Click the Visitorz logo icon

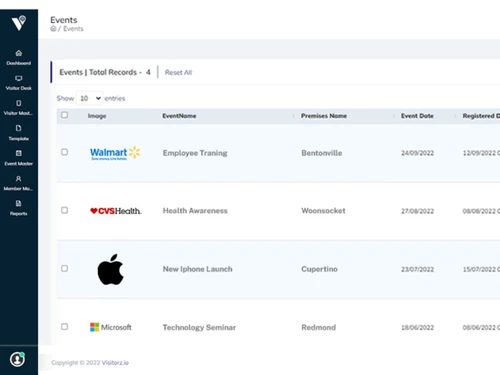(19, 23)
